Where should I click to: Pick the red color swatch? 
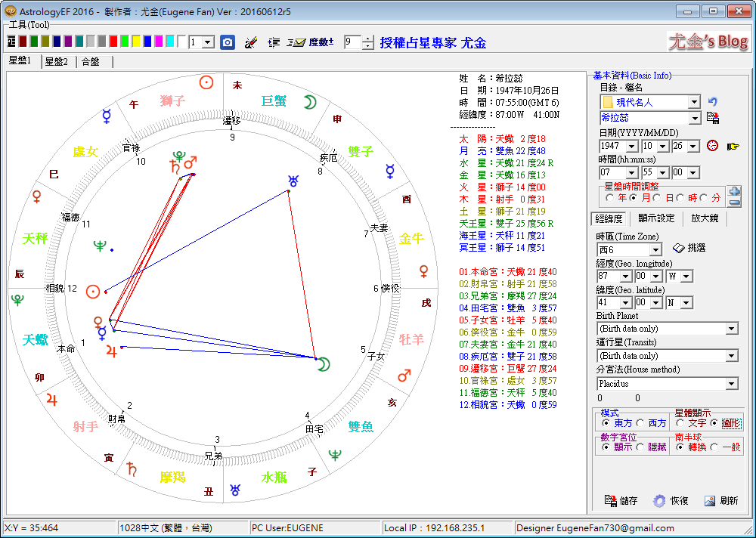113,42
